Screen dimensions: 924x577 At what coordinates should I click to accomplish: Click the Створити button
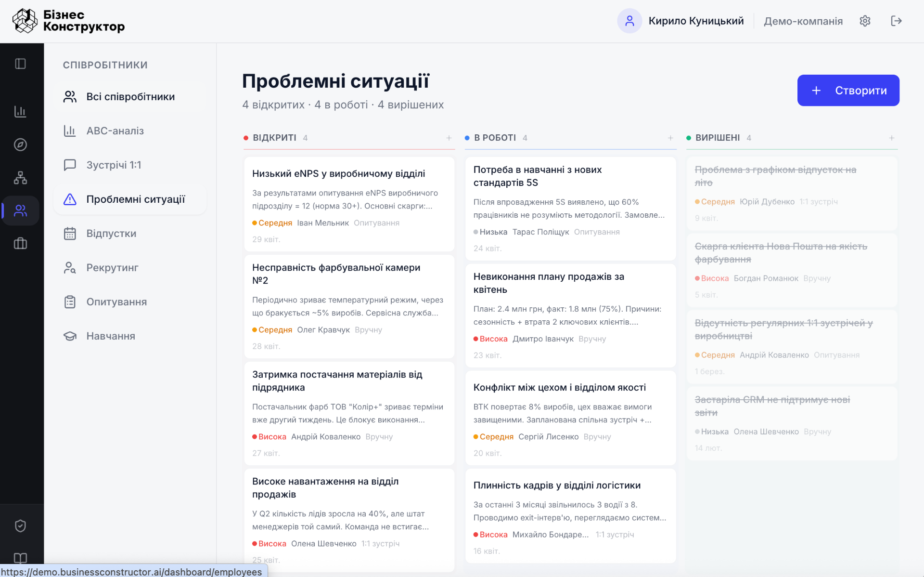point(848,91)
